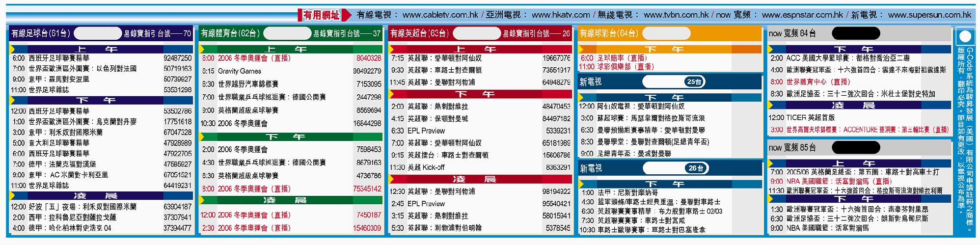Click the white oval field in 有線體育台 header
The width and height of the screenshot is (980, 245).
tap(287, 33)
